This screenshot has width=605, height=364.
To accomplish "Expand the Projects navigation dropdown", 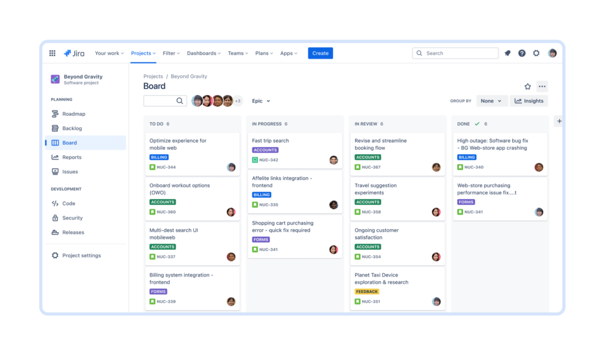I will pyautogui.click(x=142, y=53).
